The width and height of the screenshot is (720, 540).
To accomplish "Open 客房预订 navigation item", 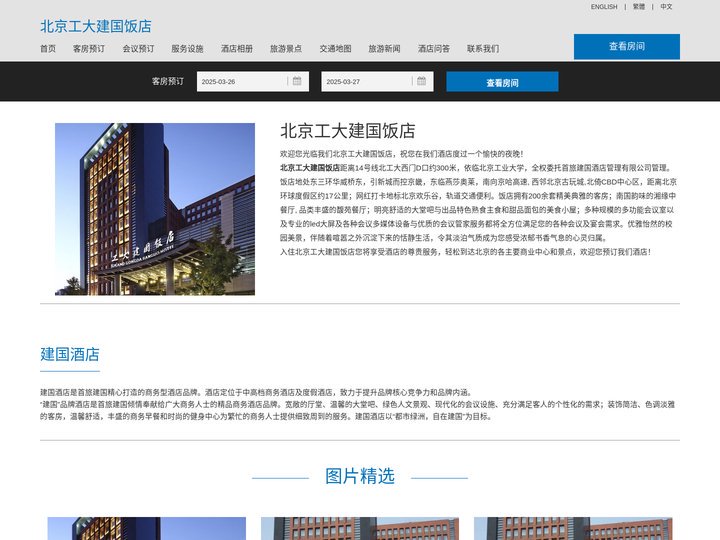I will [89, 48].
